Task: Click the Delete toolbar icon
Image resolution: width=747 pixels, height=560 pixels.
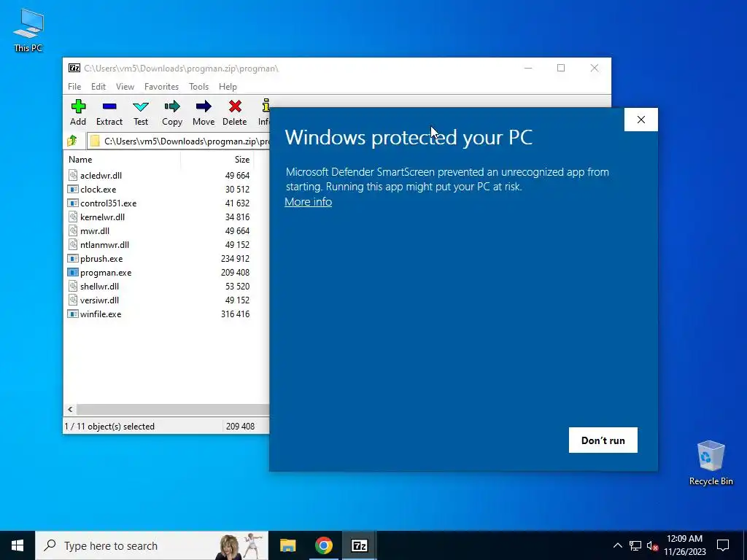Action: pos(235,106)
